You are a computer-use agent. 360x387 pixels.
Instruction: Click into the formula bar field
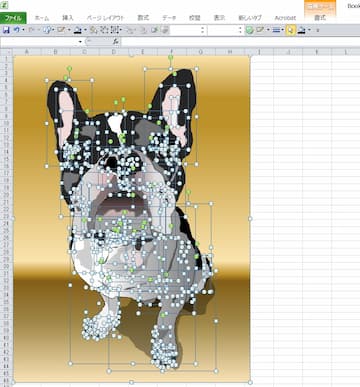(x=240, y=42)
